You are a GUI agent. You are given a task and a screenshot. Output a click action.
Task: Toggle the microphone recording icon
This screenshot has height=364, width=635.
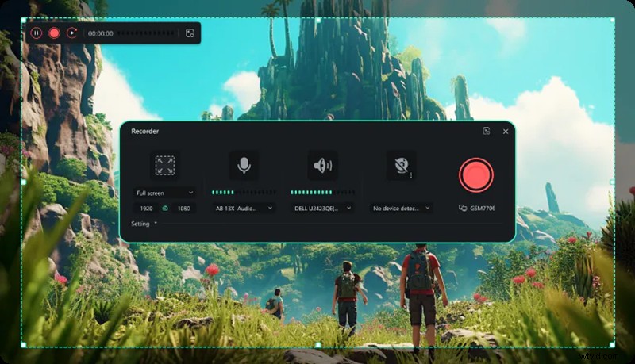pos(244,165)
